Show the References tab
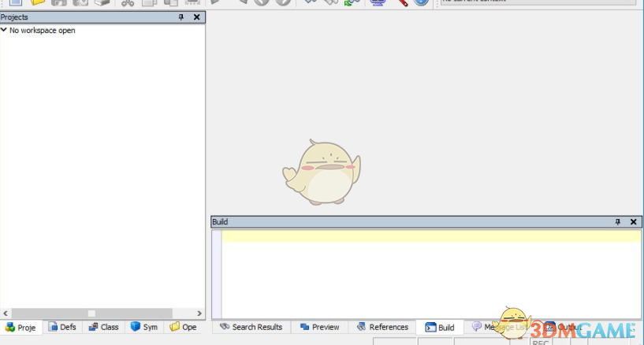644x345 pixels. coord(382,327)
